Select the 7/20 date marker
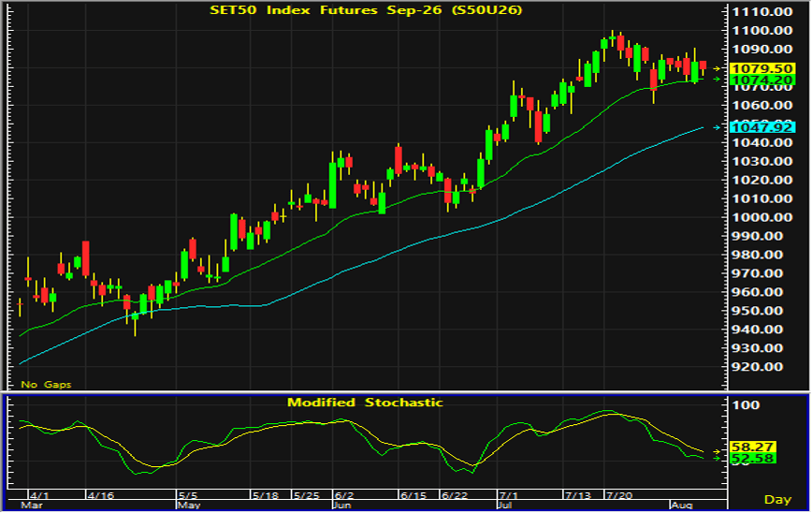This screenshot has width=812, height=513. tap(619, 495)
